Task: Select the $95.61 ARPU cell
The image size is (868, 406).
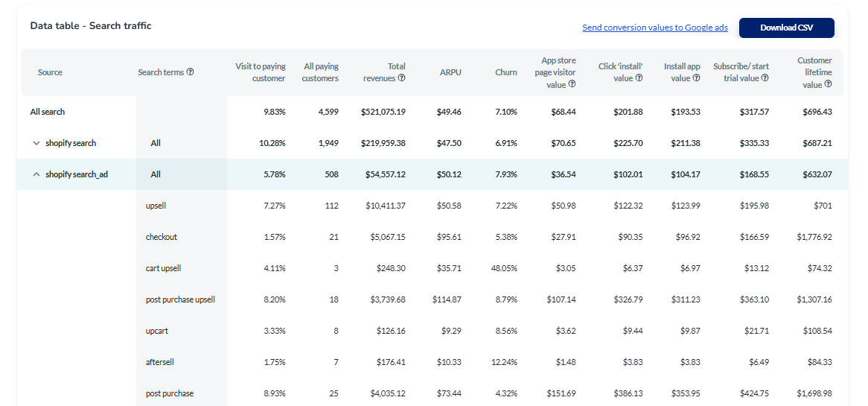Action: click(x=449, y=237)
